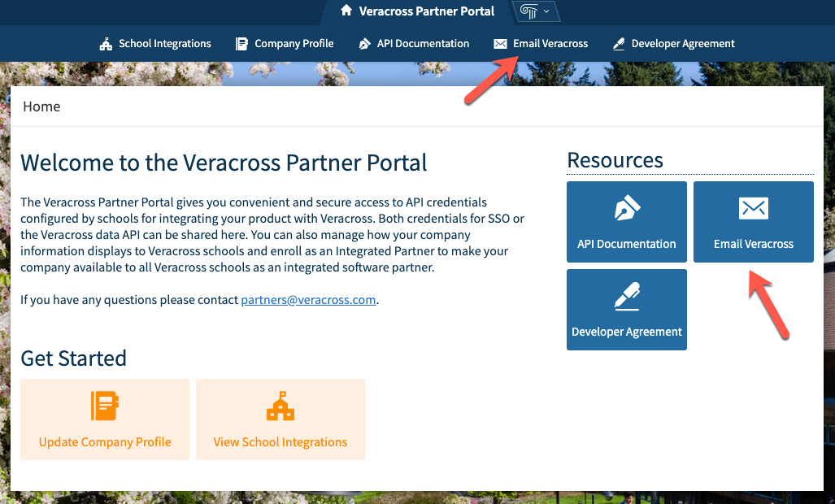Click the orange schoolhouse icon above View School Integrations
The image size is (835, 504).
[x=280, y=405]
